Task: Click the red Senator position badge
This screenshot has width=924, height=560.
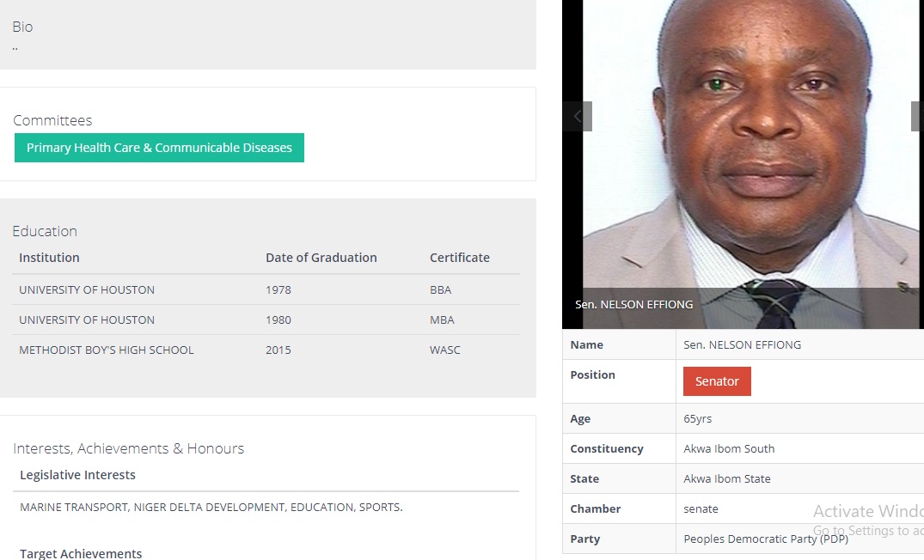Action: [x=717, y=381]
